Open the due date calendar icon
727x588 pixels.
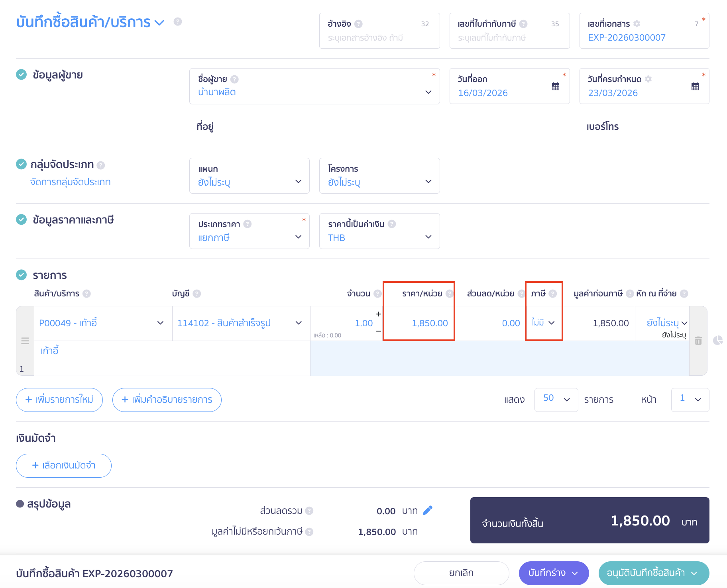695,86
